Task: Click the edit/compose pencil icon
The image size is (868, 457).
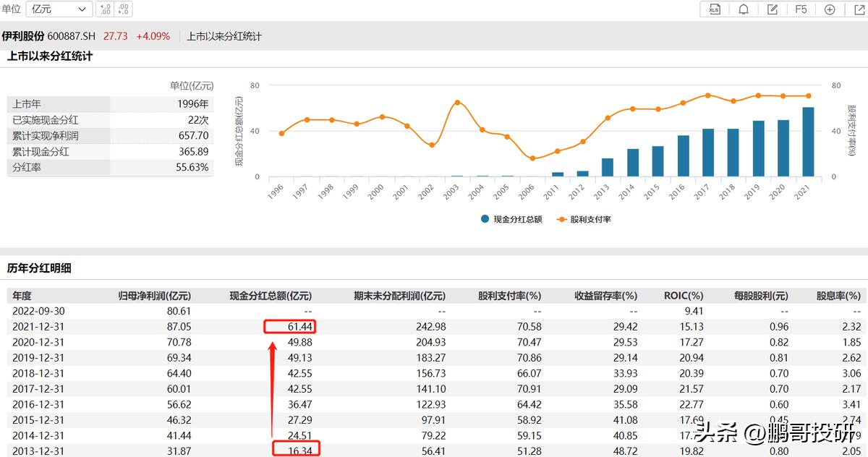Action: click(773, 9)
